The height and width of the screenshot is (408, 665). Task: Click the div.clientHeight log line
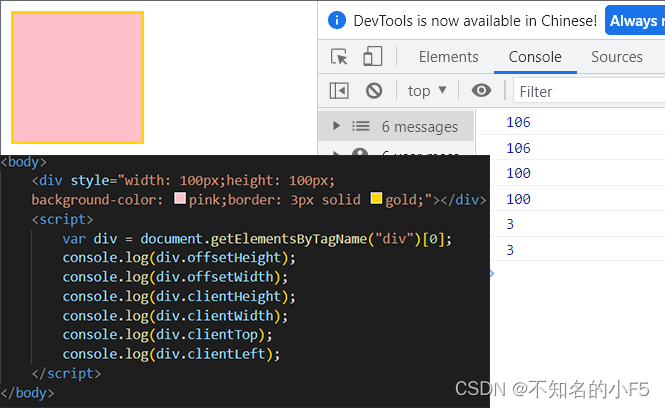pos(179,297)
